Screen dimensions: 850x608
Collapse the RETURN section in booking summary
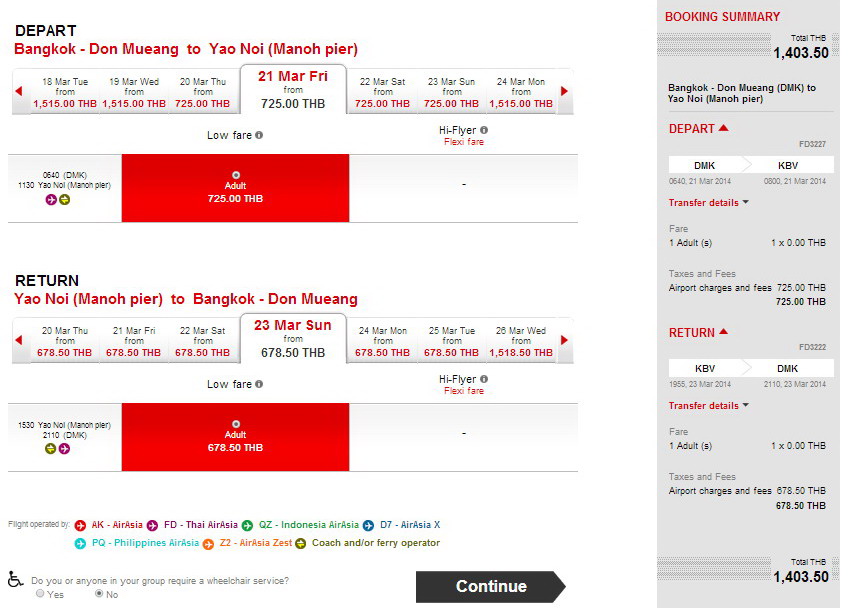pos(724,332)
